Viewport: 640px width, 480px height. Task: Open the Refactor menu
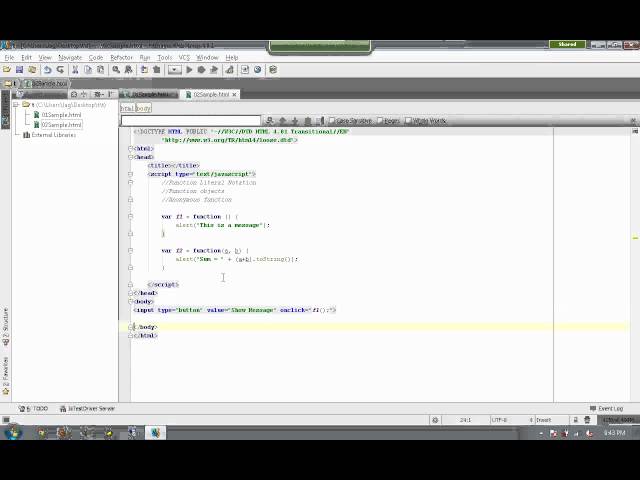click(121, 58)
